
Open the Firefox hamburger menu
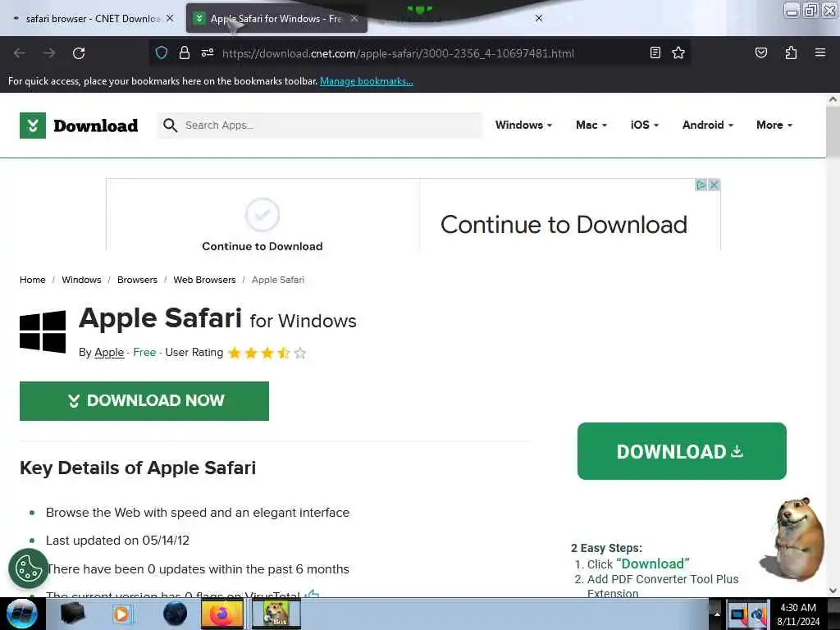pos(820,52)
